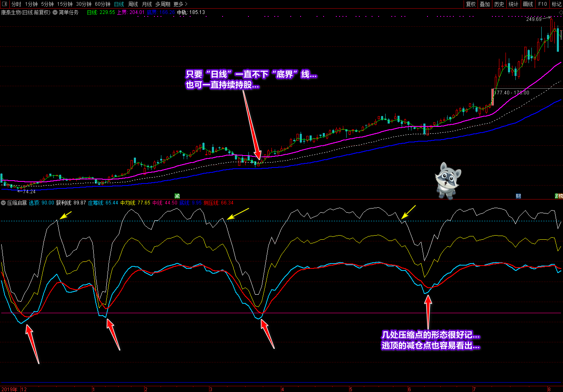This screenshot has height=392, width=563.
Task: Click the 财 financial marker
Action: pyautogui.click(x=518, y=196)
